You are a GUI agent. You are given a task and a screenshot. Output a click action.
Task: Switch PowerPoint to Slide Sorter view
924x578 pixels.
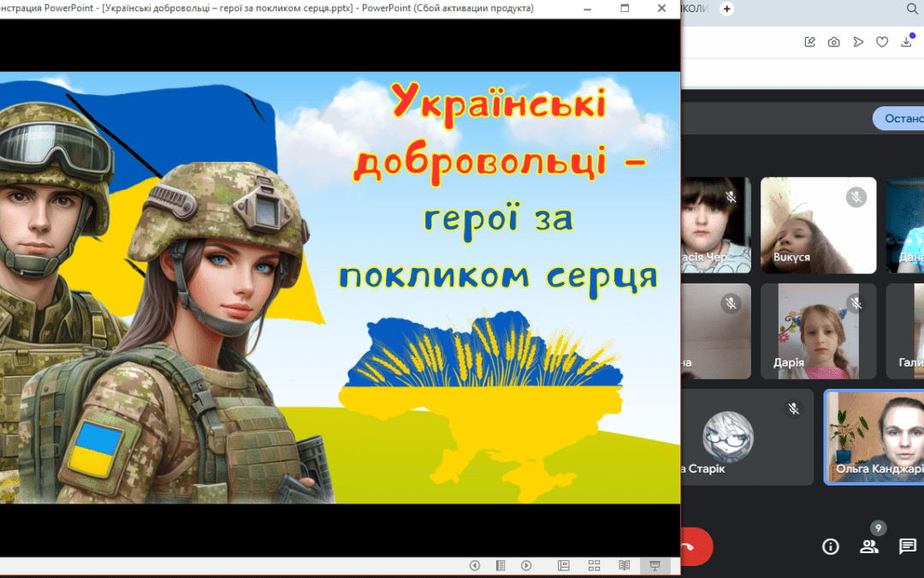click(x=594, y=566)
